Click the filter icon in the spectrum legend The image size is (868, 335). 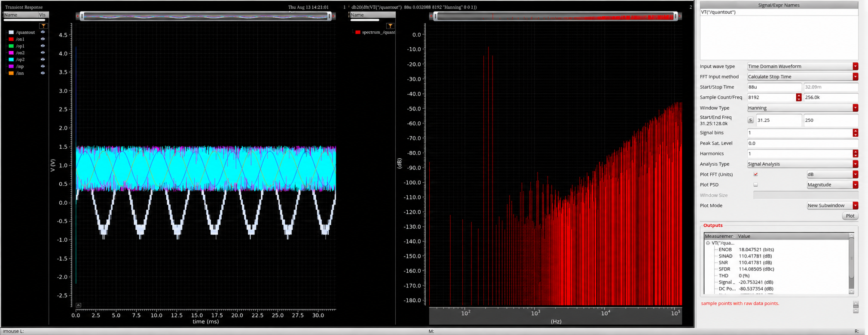390,26
